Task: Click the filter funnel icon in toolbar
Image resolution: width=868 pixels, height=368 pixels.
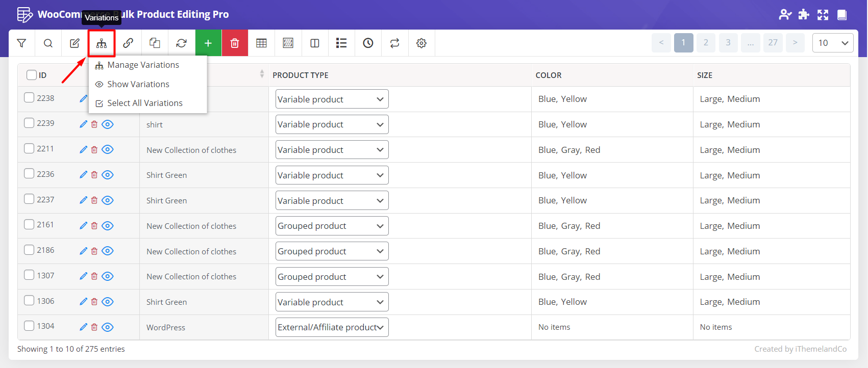Action: point(21,43)
